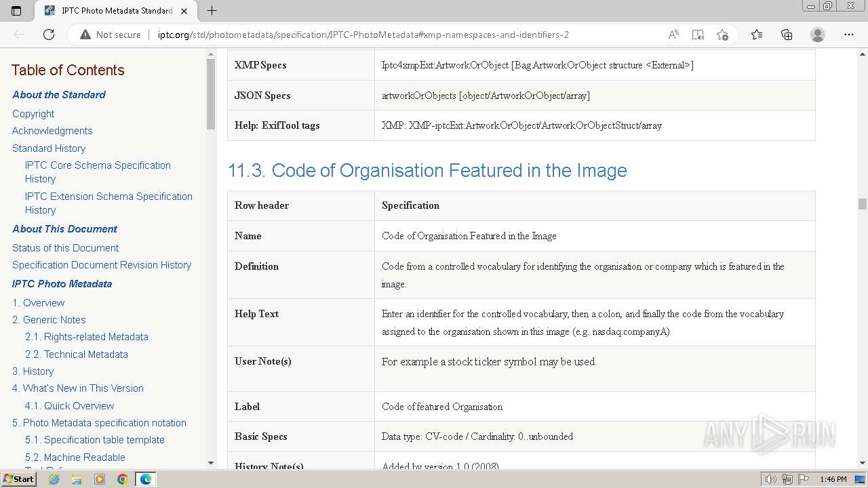
Task: Refresh the current page
Action: tap(49, 35)
